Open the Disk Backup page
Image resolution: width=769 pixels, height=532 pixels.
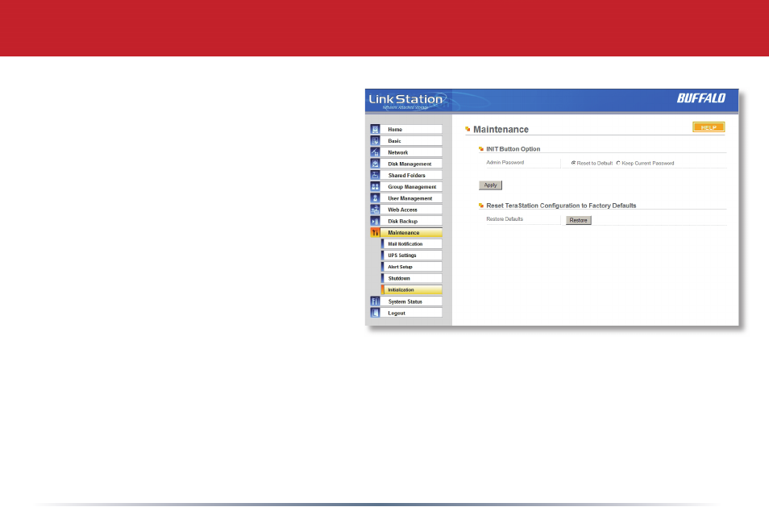411,221
